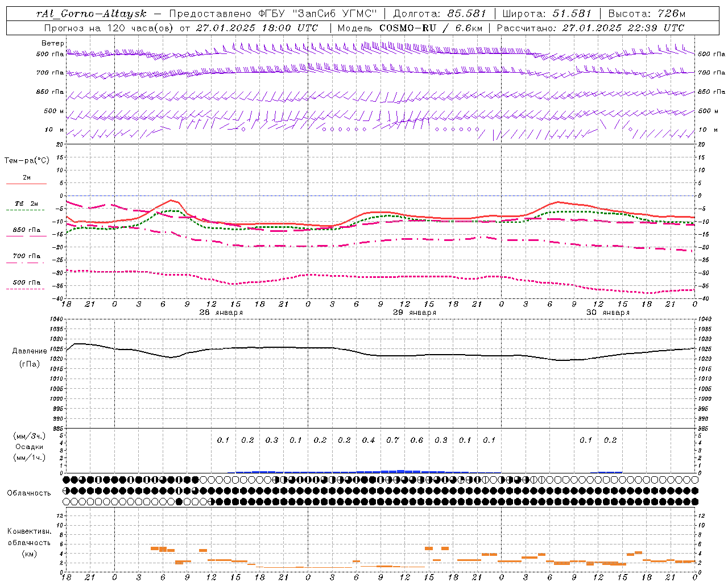Select the 'Тем-ра(°C)' temperature legend heading
The height and width of the screenshot is (582, 728).
pyautogui.click(x=27, y=161)
